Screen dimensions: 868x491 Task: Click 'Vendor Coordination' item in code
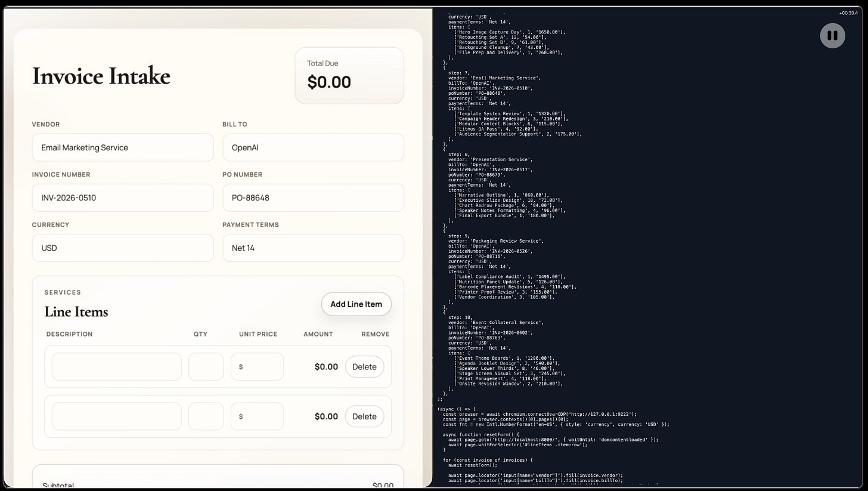pos(504,297)
